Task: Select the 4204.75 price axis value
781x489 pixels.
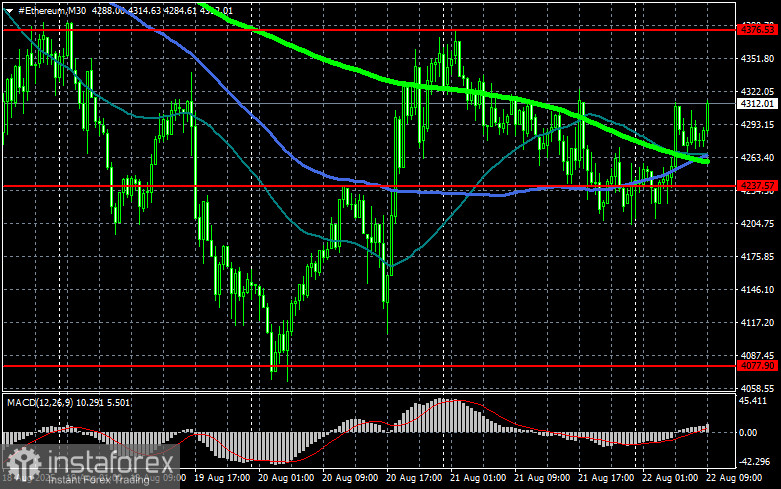Action: 757,224
